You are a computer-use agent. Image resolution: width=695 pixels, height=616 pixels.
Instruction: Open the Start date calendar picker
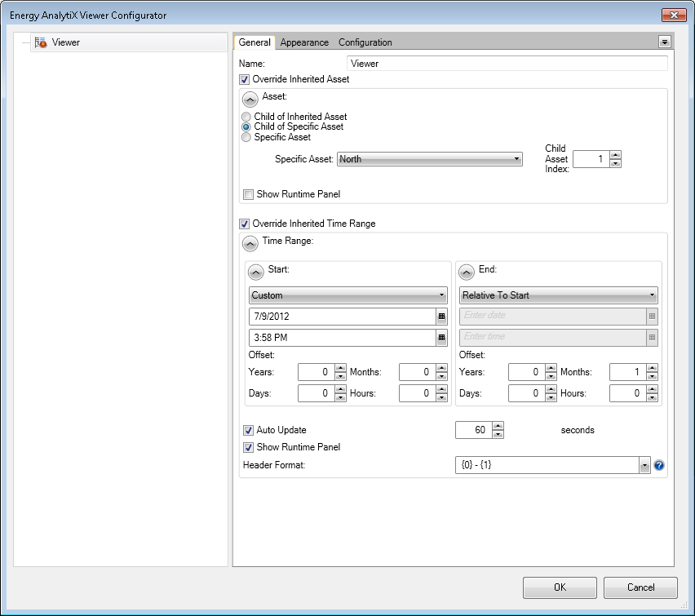[441, 317]
